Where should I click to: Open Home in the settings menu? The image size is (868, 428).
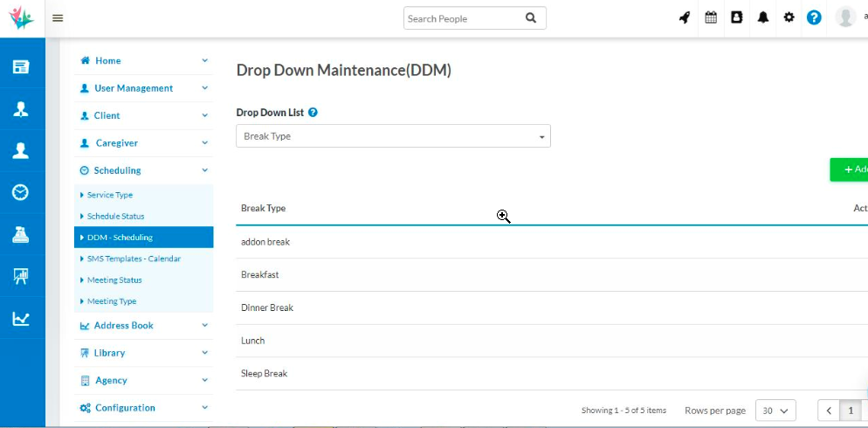(107, 60)
